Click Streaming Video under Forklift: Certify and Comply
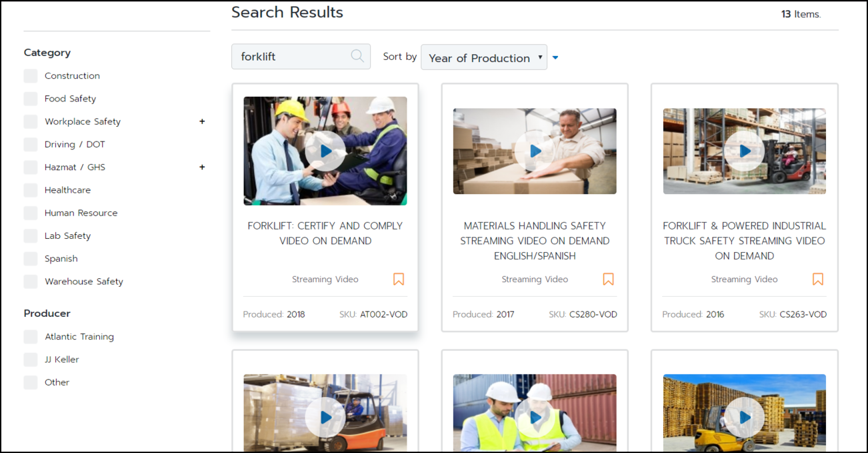The image size is (868, 453). coord(325,280)
